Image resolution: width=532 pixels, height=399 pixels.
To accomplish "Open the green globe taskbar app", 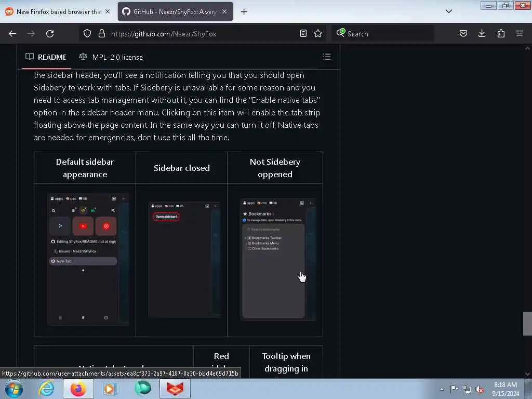I will click(x=142, y=389).
